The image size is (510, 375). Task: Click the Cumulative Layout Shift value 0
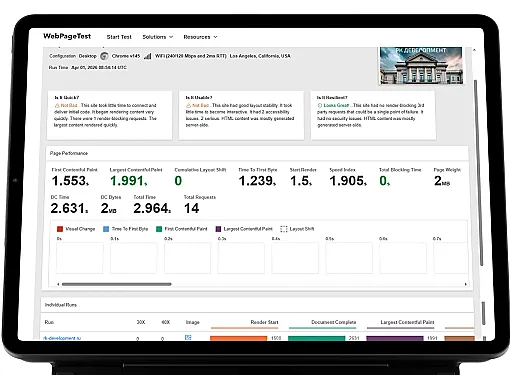(x=178, y=181)
